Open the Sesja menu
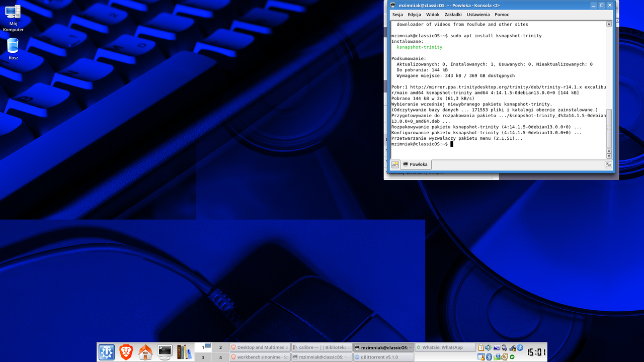 coord(397,15)
